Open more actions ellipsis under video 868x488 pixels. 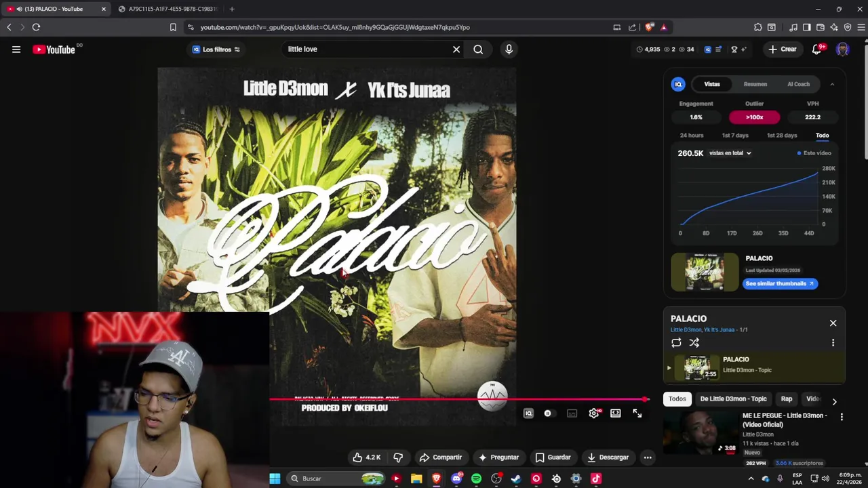(648, 457)
